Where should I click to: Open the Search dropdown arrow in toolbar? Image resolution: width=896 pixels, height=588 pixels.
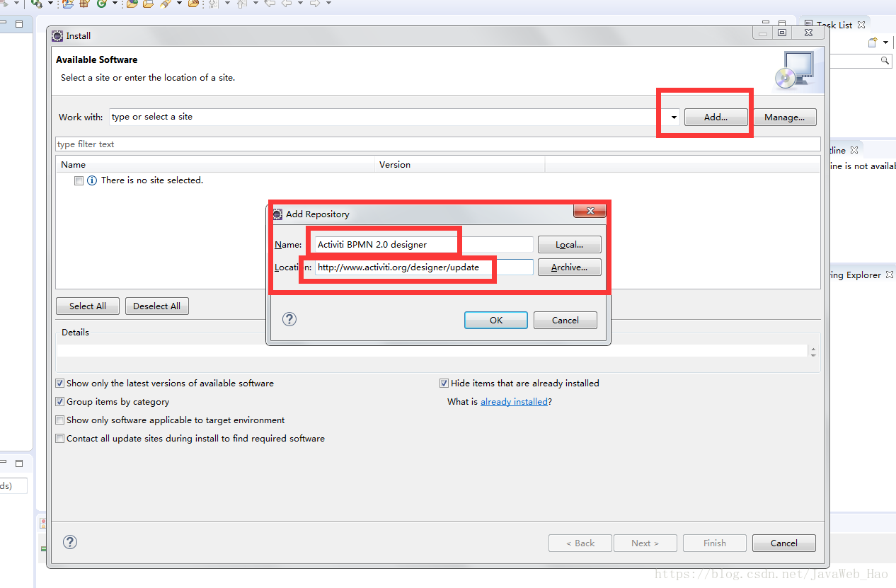pos(179,4)
